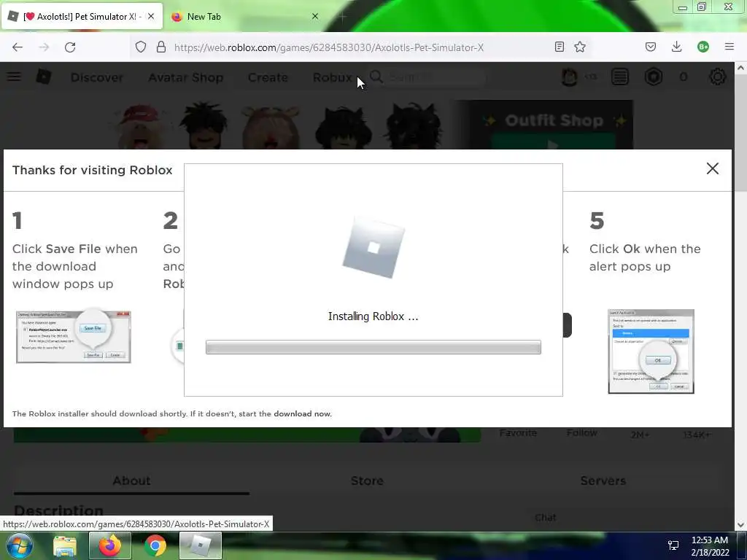Click the Roblox search input field

coord(435,77)
